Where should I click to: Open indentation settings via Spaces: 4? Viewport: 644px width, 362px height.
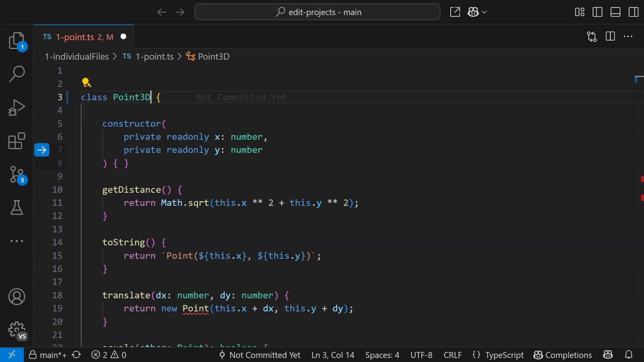point(382,355)
